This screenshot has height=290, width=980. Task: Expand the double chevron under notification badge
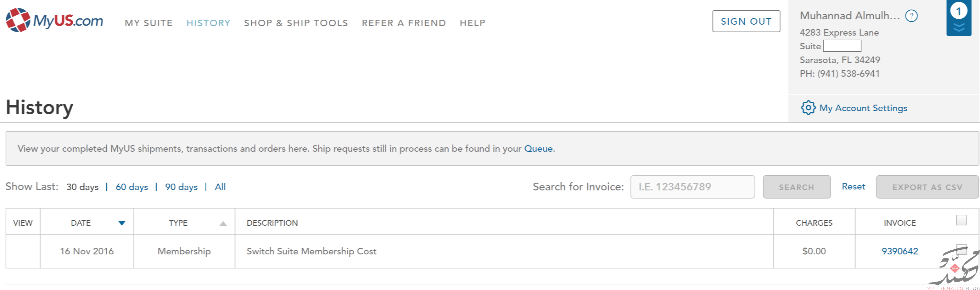tap(959, 27)
